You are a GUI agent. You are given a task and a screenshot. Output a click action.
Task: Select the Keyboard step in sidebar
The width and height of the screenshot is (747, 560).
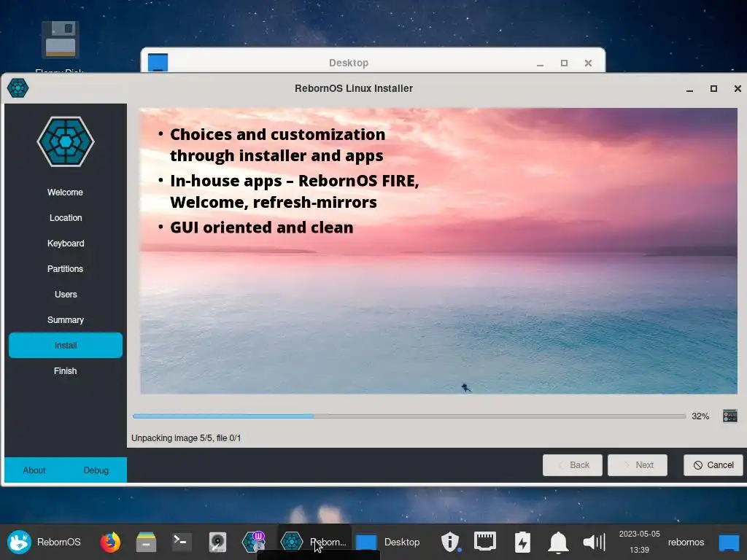65,244
